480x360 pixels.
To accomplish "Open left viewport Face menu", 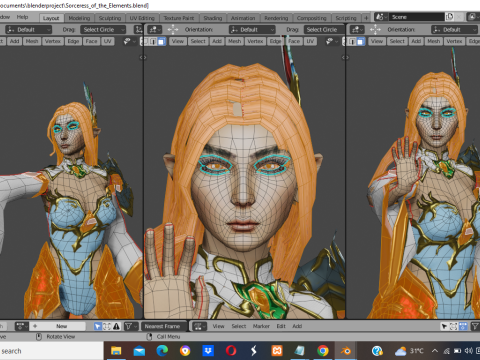I will 91,41.
